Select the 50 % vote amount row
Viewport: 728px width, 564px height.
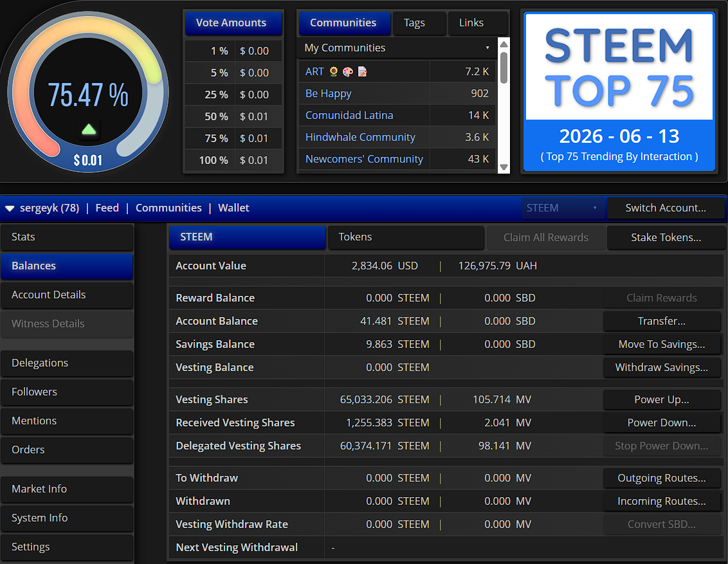tap(233, 116)
